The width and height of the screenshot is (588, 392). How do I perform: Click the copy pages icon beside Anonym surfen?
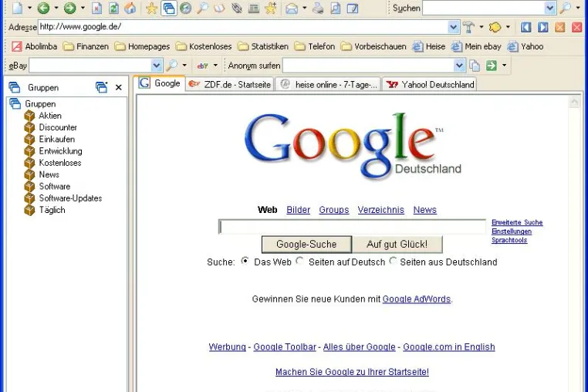(x=475, y=66)
